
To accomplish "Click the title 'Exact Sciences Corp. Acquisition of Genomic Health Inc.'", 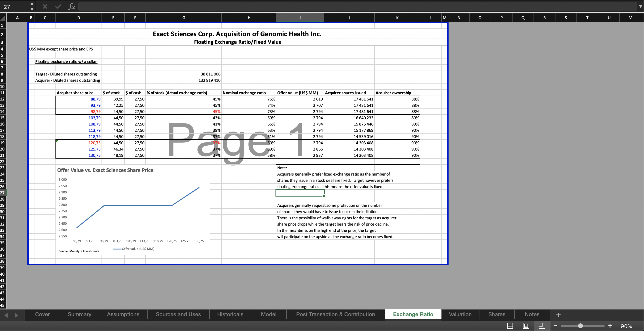I will (237, 34).
